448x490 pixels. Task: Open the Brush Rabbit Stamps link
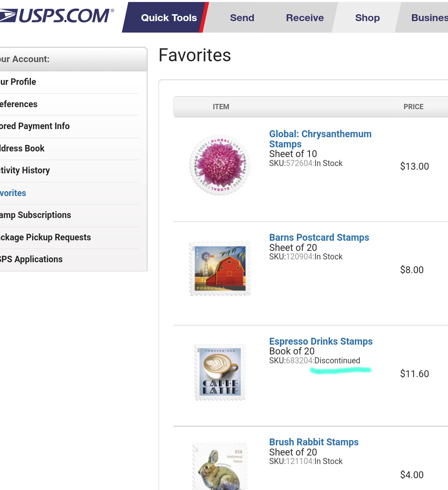pos(314,442)
